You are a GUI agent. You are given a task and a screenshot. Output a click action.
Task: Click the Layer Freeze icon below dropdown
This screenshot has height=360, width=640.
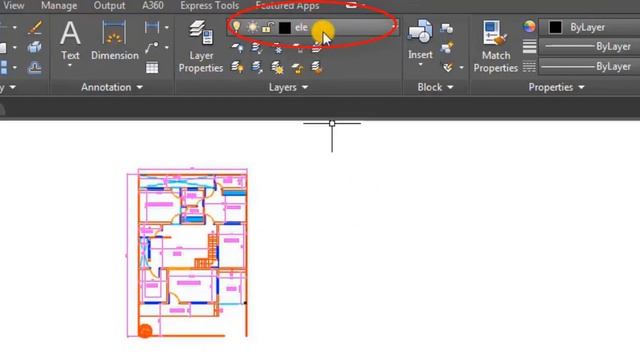click(278, 49)
